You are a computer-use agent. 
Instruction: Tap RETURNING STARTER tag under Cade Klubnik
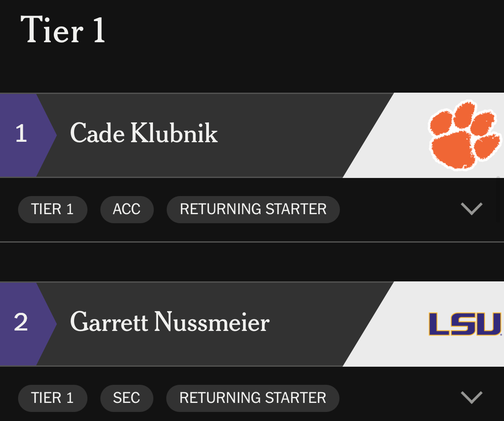tap(253, 209)
